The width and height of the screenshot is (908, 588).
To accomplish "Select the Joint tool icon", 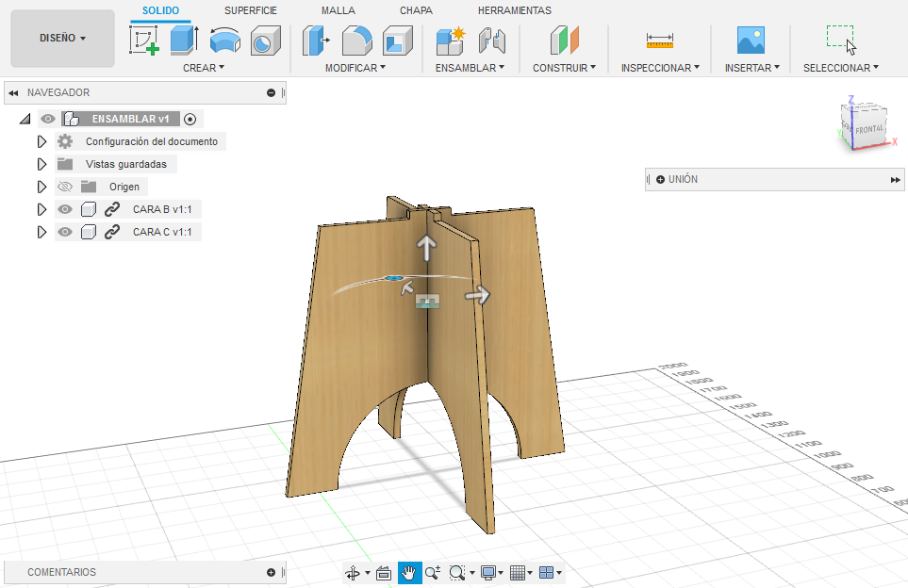I will (x=491, y=41).
